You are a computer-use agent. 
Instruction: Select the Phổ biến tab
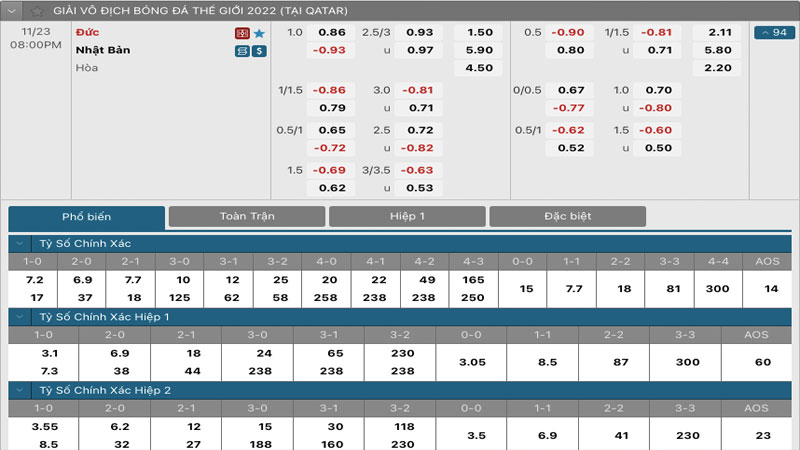coord(86,217)
